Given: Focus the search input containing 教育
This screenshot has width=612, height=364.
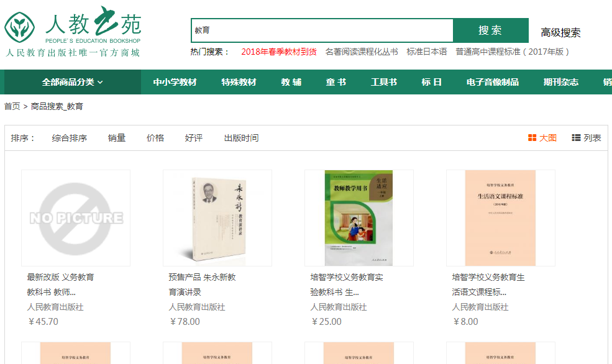Looking at the screenshot, I should 322,30.
